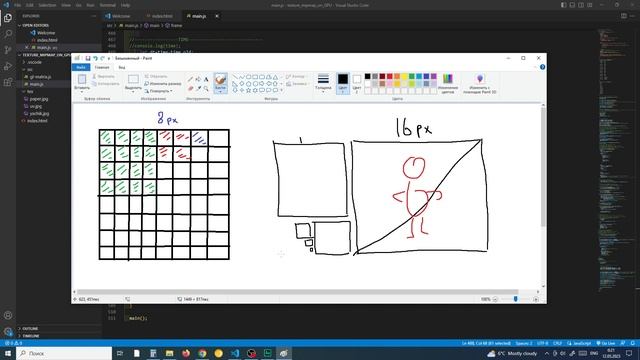
Task: Click Paint vertical scrollbar
Action: (x=543, y=167)
